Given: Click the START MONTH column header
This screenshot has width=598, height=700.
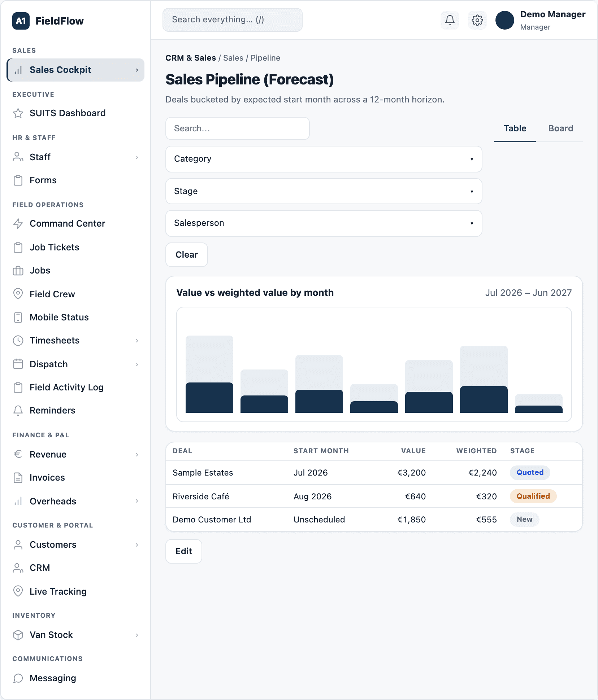Looking at the screenshot, I should pyautogui.click(x=321, y=451).
